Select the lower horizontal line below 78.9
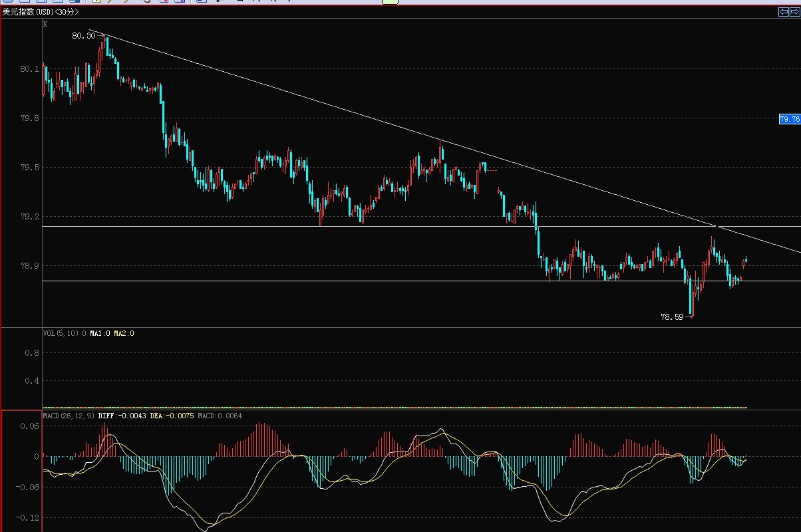 (x=422, y=281)
